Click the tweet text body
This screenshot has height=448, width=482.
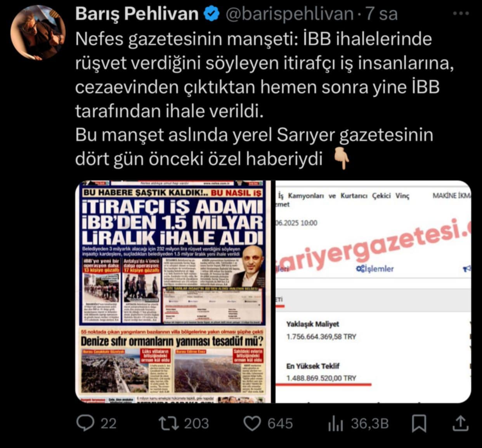click(x=264, y=99)
